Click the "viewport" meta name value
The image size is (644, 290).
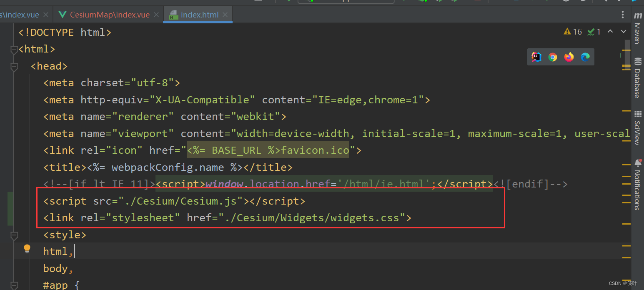point(143,134)
